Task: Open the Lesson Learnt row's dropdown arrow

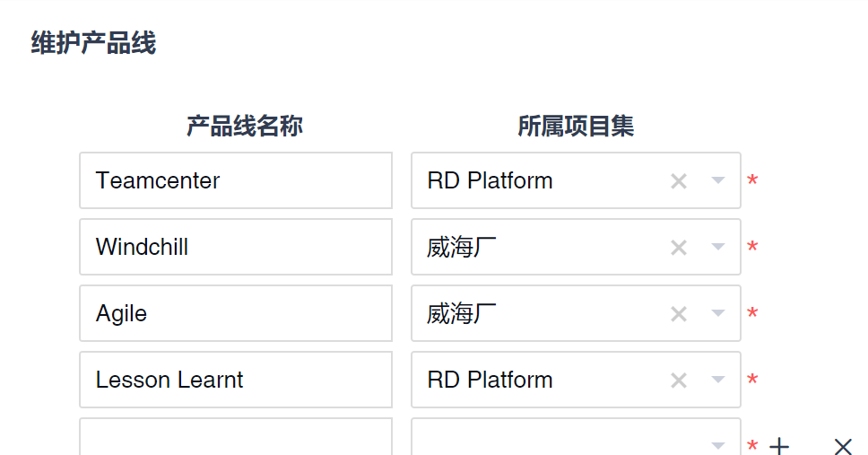Action: click(x=717, y=381)
